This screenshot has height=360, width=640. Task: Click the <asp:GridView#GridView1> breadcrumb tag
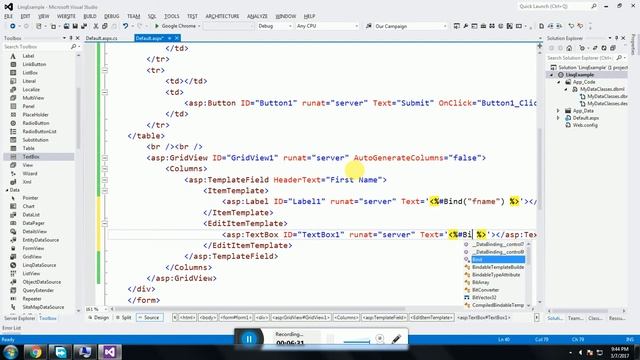click(x=301, y=318)
